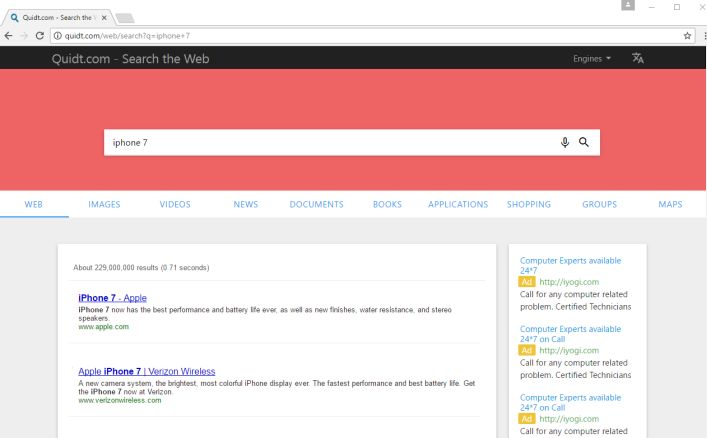707x438 pixels.
Task: Click the www.verizonwireless.com URL text
Action: pos(119,400)
